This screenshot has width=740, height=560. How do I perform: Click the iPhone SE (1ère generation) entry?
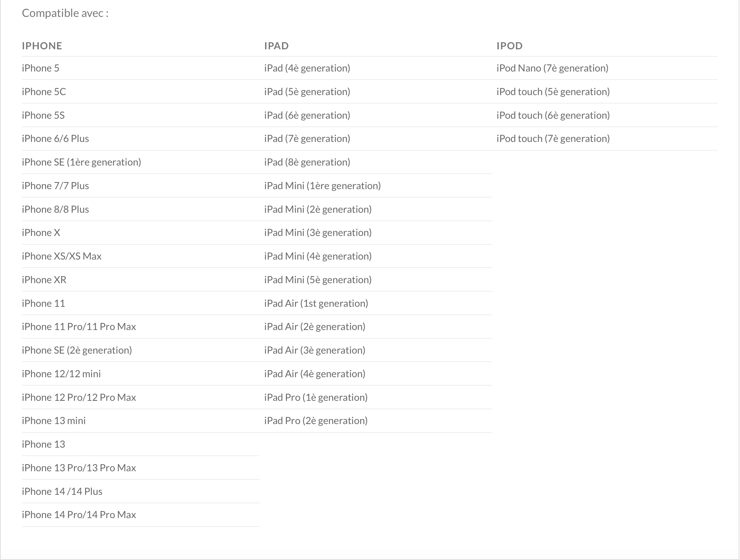coord(81,162)
